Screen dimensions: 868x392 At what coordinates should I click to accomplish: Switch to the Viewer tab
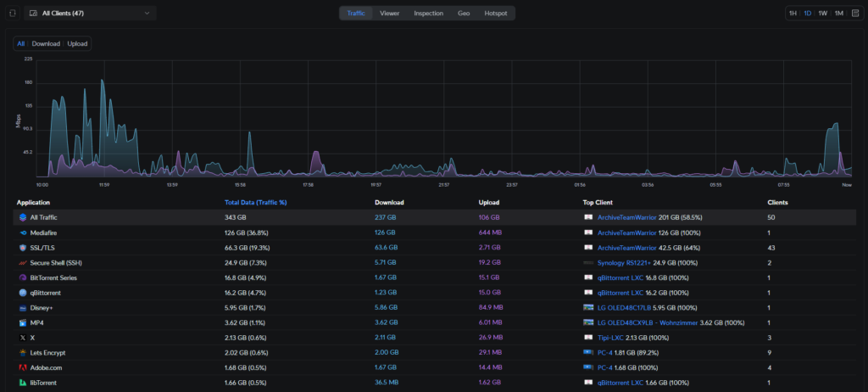click(x=389, y=13)
